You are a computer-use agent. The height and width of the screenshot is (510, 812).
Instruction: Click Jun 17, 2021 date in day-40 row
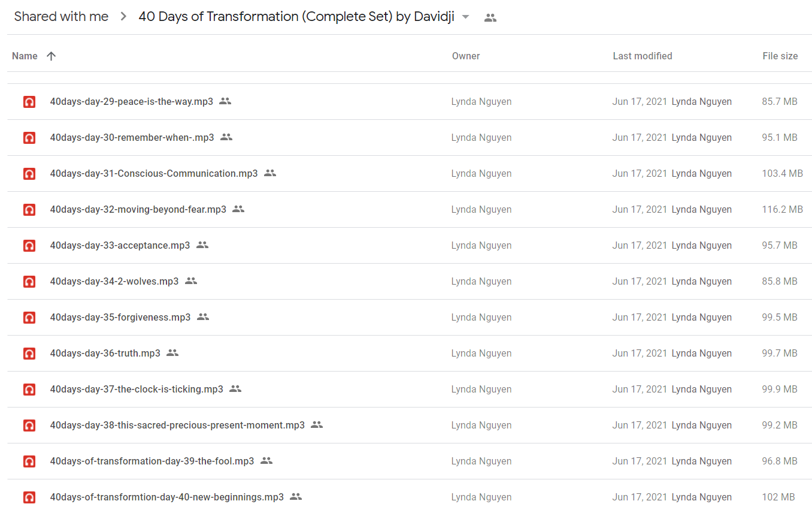[640, 497]
